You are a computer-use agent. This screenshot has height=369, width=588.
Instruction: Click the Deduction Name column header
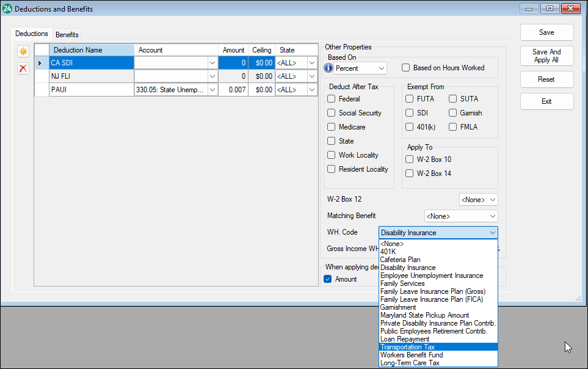pos(92,50)
